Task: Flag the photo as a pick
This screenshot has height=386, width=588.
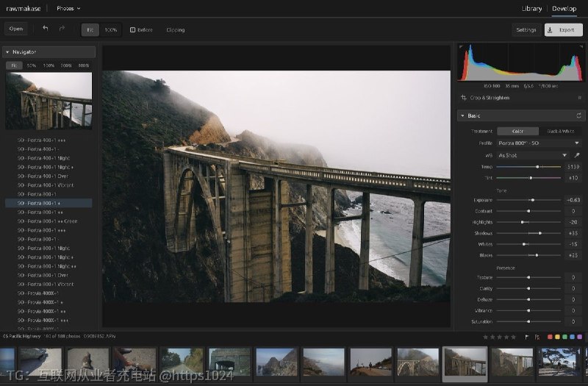Action: tap(526, 337)
